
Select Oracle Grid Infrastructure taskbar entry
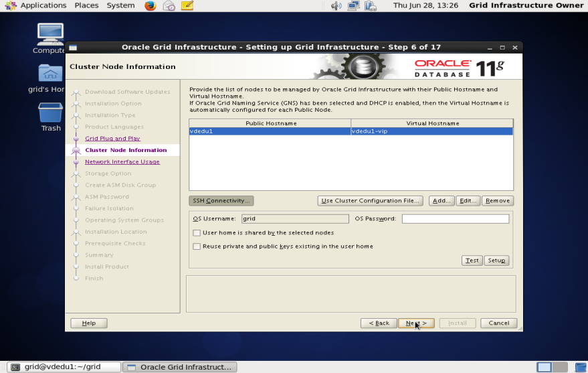180,367
